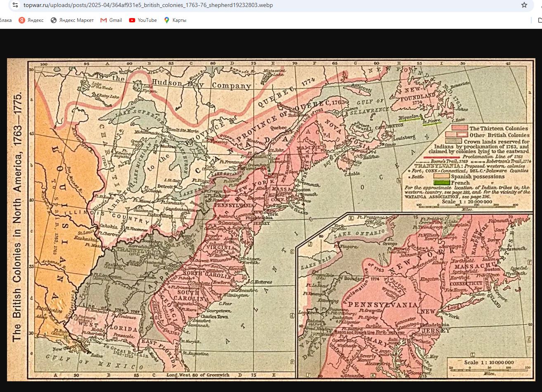The height and width of the screenshot is (392, 542).
Task: Click the "St.Augustine" label
Action: [x=196, y=354]
